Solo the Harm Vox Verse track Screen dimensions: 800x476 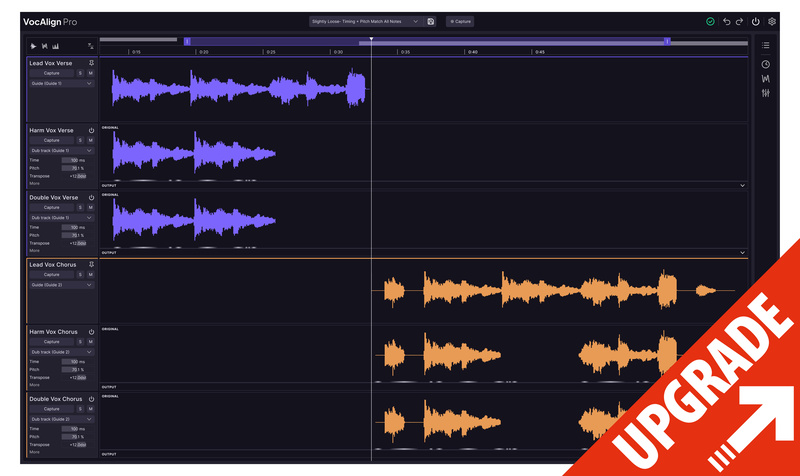[80, 140]
